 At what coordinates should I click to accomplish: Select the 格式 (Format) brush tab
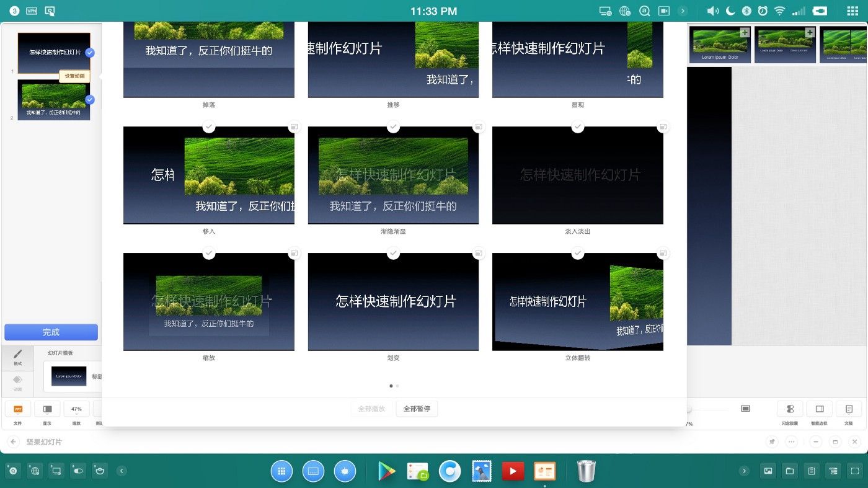click(x=18, y=357)
